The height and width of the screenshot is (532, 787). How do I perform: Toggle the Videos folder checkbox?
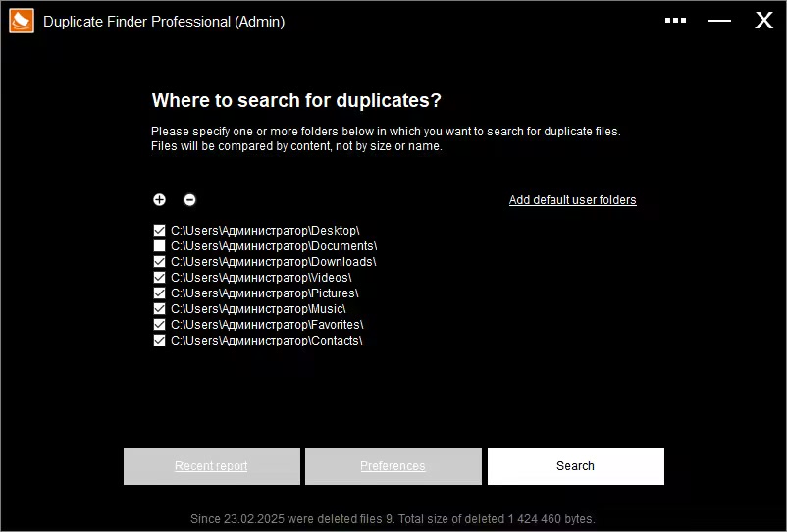point(159,278)
